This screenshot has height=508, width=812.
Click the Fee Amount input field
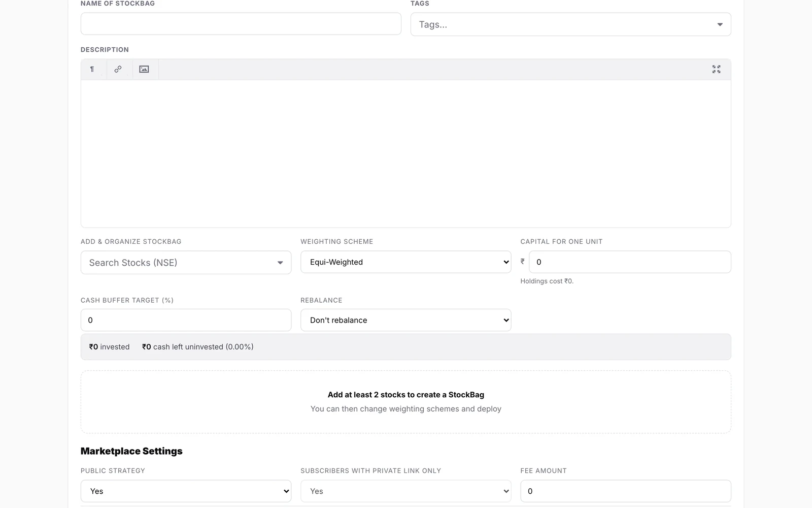(x=625, y=491)
